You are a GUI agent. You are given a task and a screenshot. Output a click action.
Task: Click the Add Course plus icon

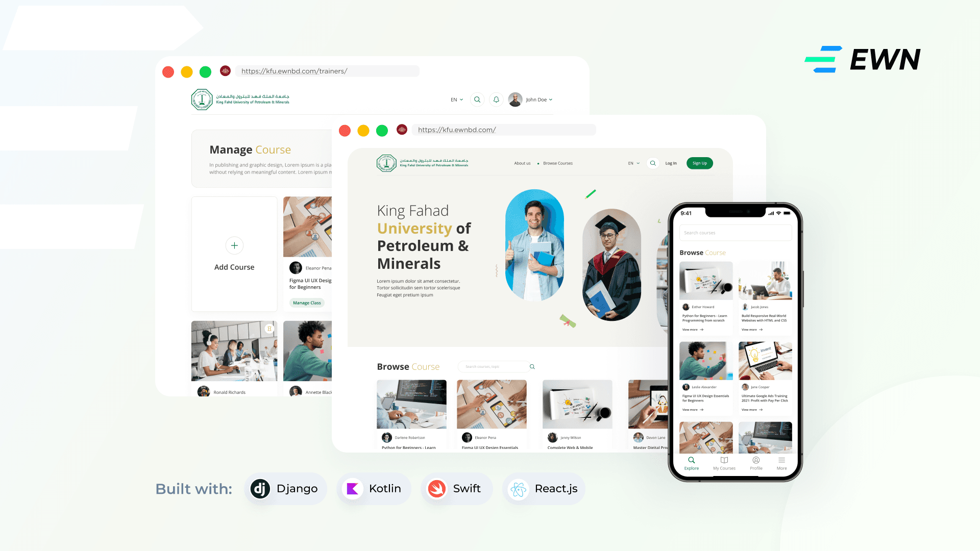tap(234, 245)
